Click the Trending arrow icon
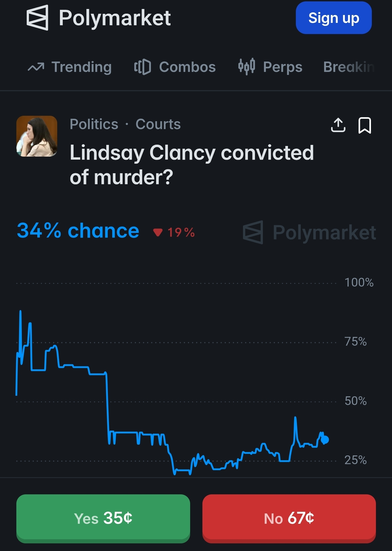The width and height of the screenshot is (392, 551). tap(36, 67)
